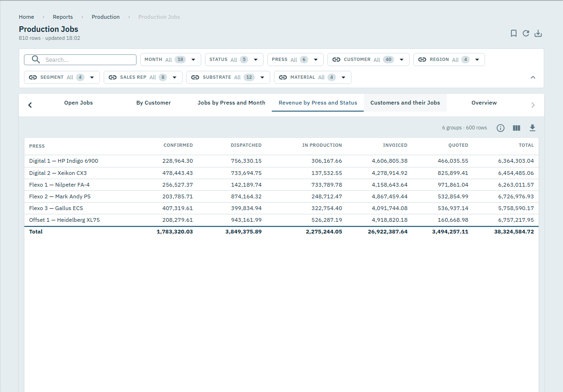Screen dimensions: 563x392
Task: Go to Production breadcrumb
Action: pyautogui.click(x=106, y=17)
